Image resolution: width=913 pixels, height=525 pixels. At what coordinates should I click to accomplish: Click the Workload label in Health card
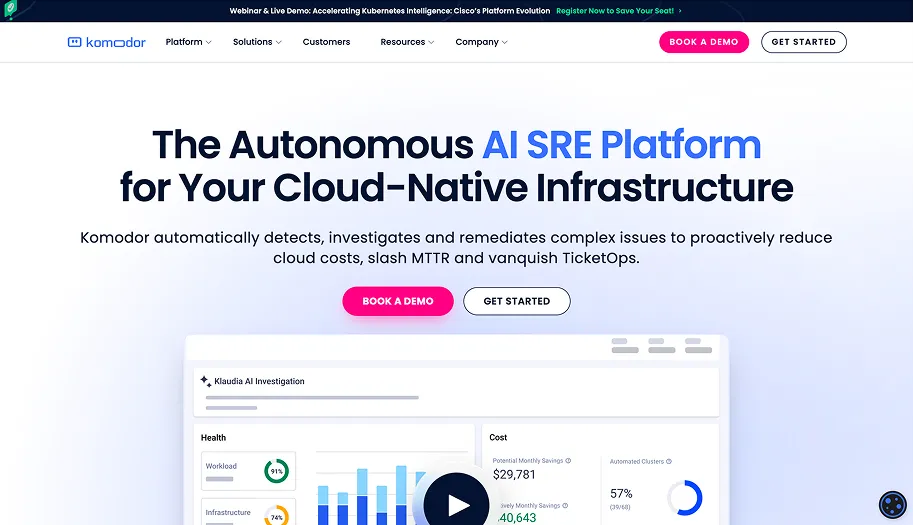coord(221,466)
